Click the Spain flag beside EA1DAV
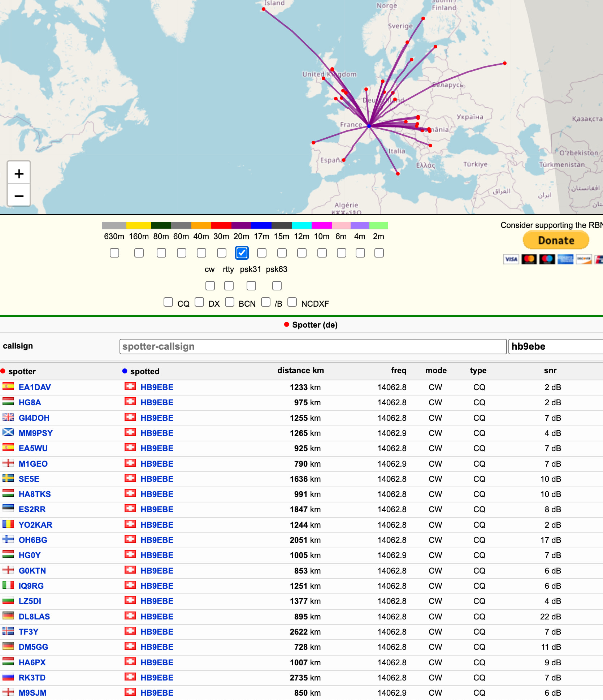Image resolution: width=603 pixels, height=700 pixels. [8, 387]
